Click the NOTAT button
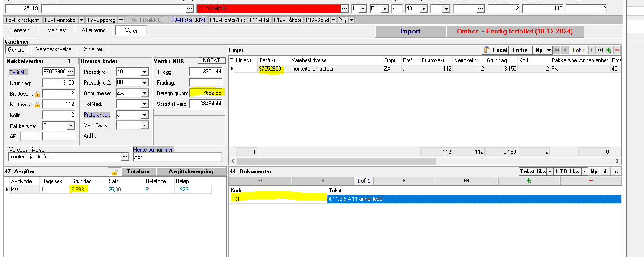The image size is (644, 257). coord(211,61)
